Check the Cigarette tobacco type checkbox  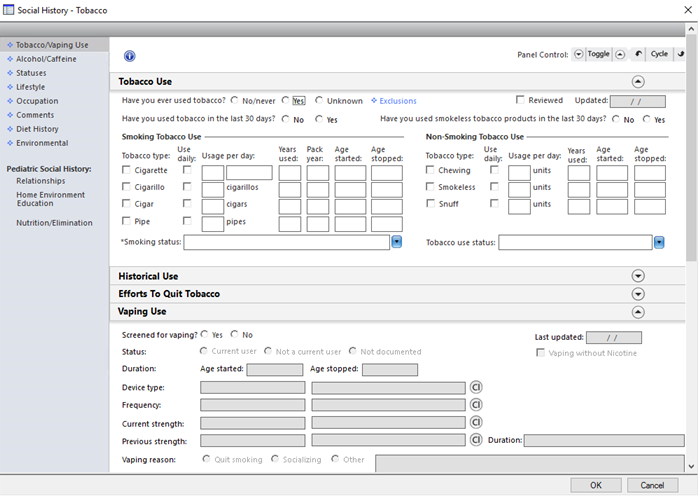pyautogui.click(x=126, y=170)
